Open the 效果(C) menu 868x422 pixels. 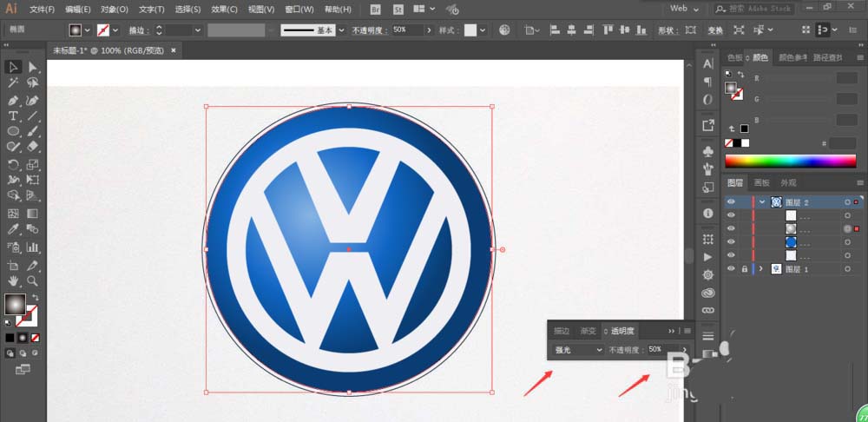point(224,9)
